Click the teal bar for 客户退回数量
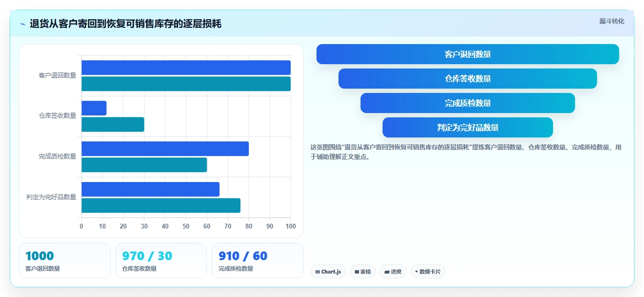Screen dimensions: 644x297 [x=186, y=84]
